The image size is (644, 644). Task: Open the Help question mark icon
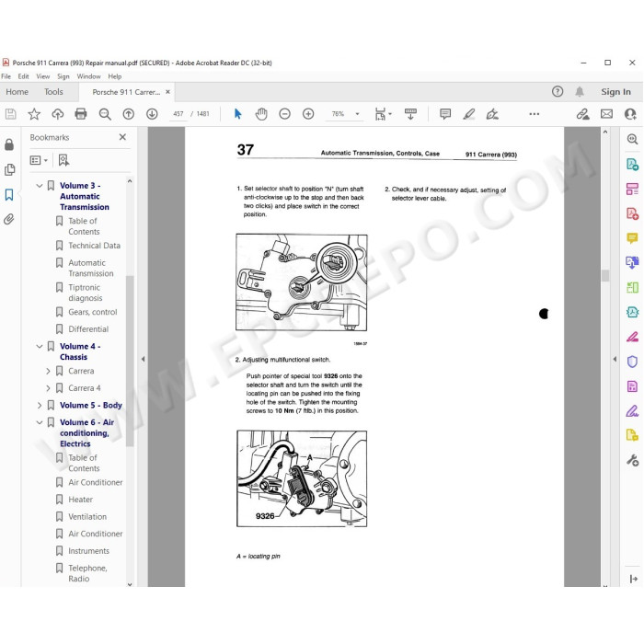(x=558, y=92)
